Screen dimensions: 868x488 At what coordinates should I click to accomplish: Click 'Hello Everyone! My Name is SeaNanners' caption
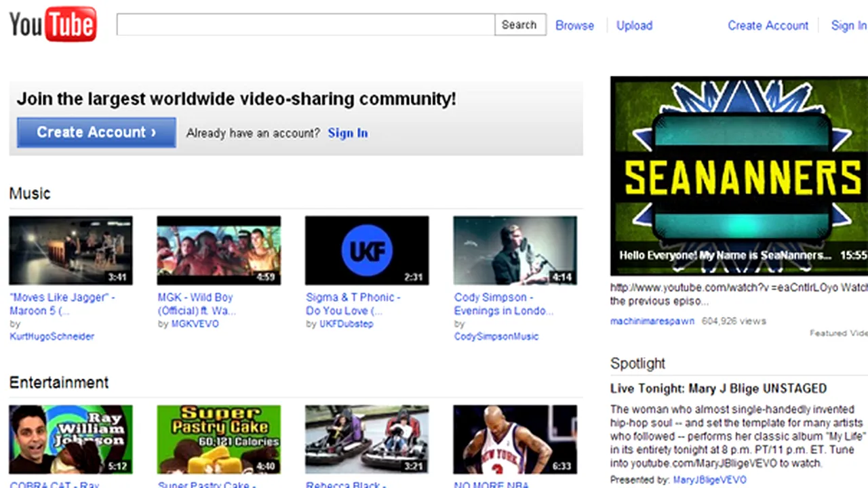pos(725,256)
